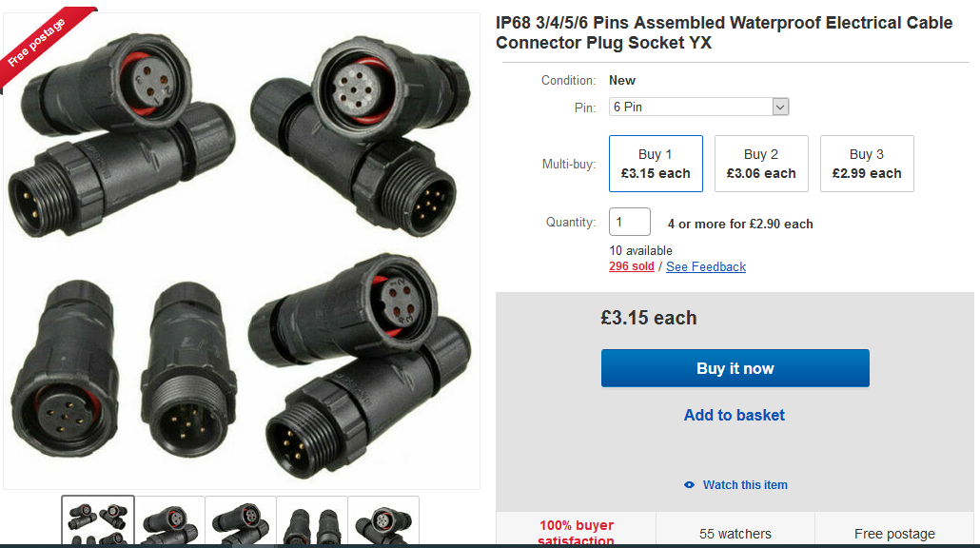The width and height of the screenshot is (980, 548).
Task: Click Add to basket
Action: pyautogui.click(x=735, y=415)
